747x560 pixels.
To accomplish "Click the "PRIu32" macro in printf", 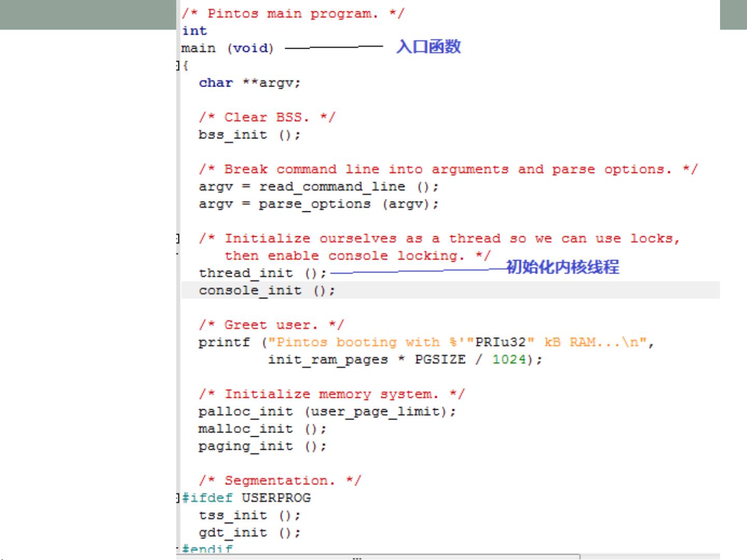I will coord(500,342).
